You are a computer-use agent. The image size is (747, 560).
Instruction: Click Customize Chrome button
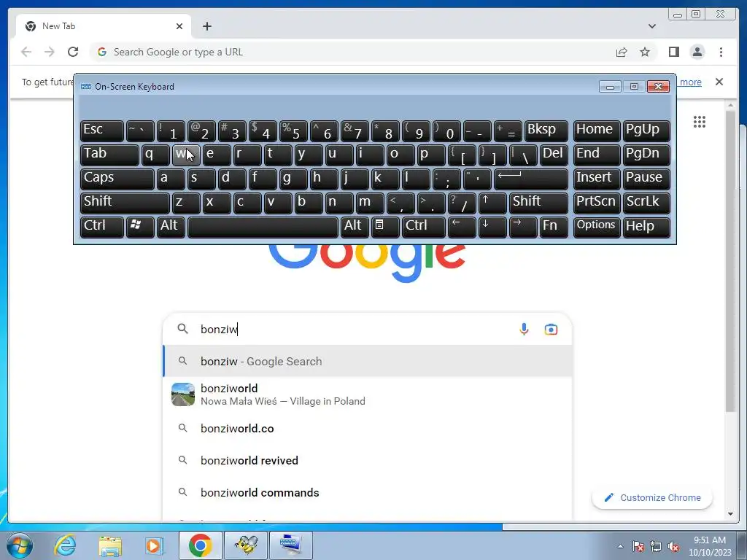[651, 497]
